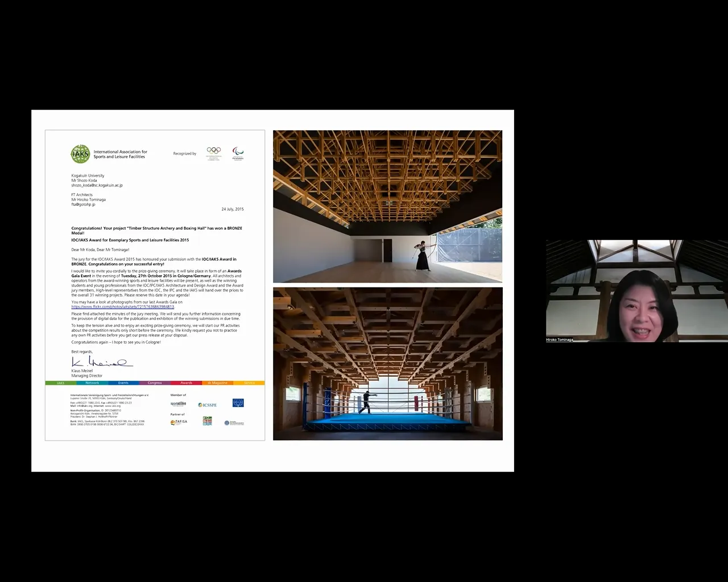Viewport: 728px width, 582px height.
Task: Click the archery hall photo
Action: 387,206
